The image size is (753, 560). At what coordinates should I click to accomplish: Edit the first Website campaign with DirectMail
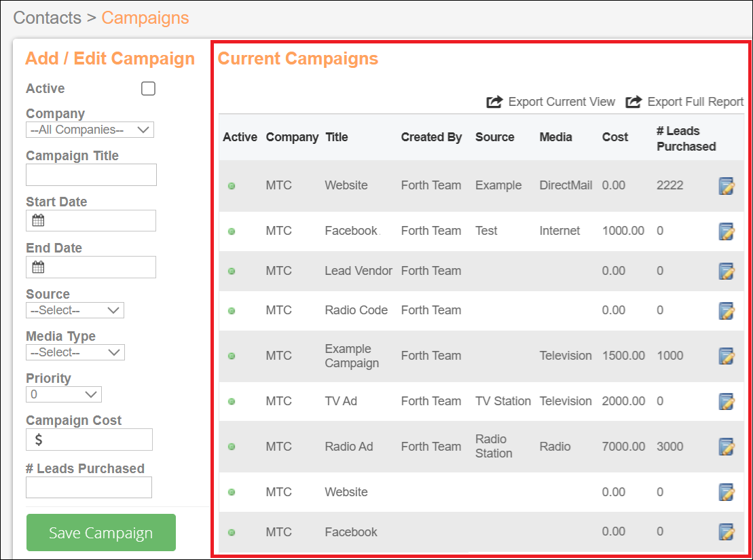point(726,186)
